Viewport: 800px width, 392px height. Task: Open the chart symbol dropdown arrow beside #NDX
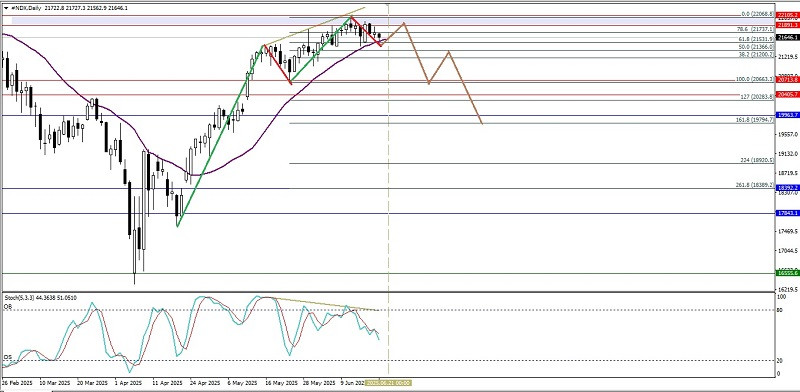click(x=5, y=9)
